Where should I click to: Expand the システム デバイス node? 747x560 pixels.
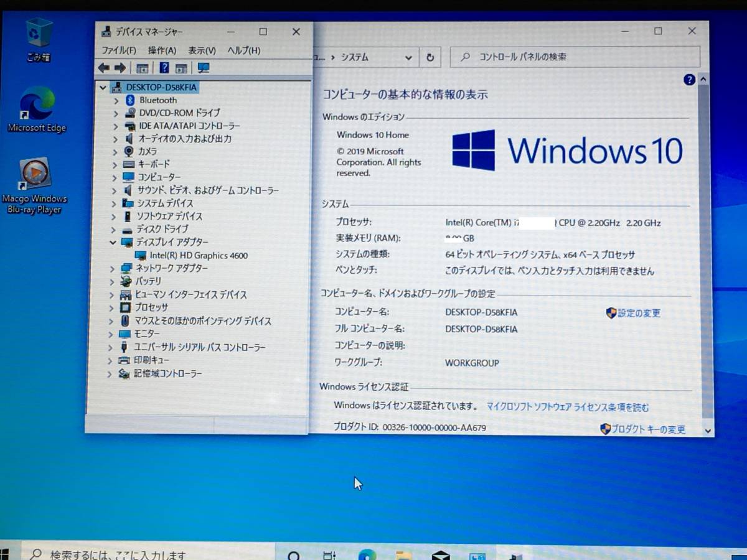114,203
